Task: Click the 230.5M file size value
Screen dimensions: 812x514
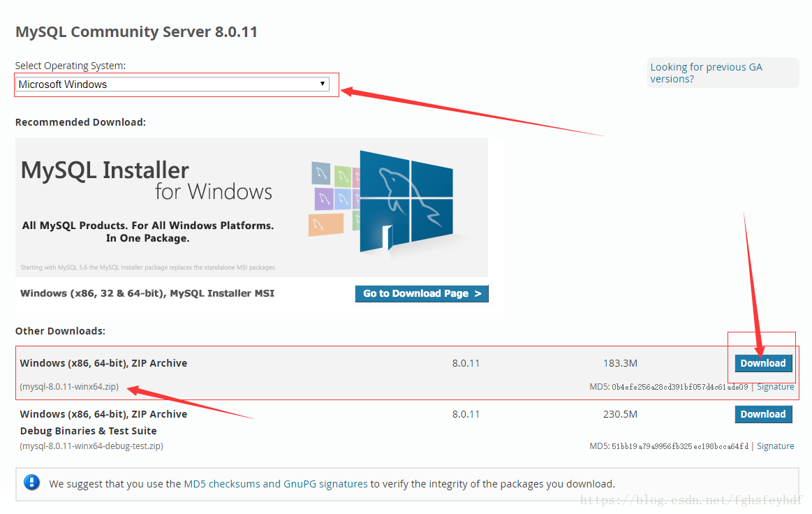Action: click(x=620, y=414)
